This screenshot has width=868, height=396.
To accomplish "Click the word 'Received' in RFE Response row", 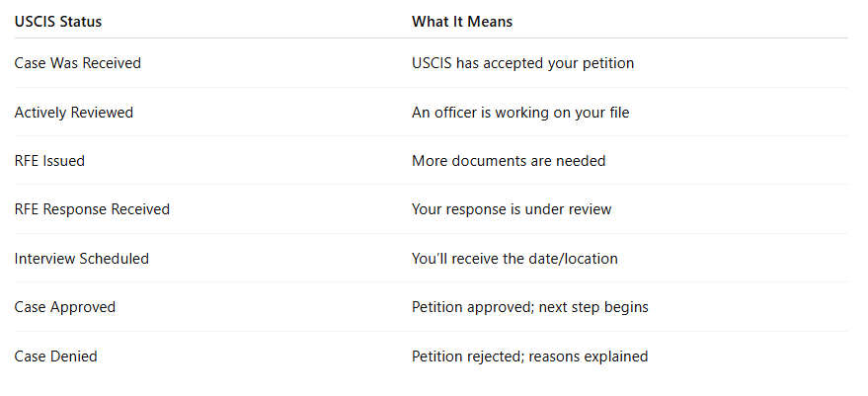I will [140, 209].
